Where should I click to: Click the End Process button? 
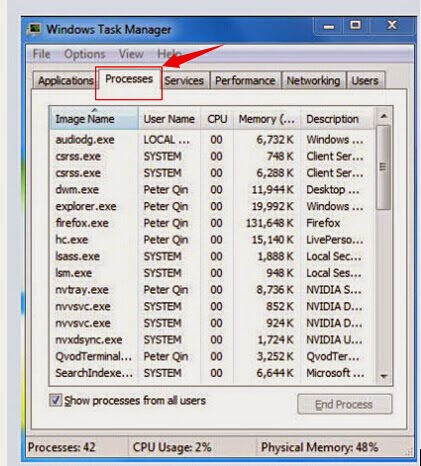(344, 404)
